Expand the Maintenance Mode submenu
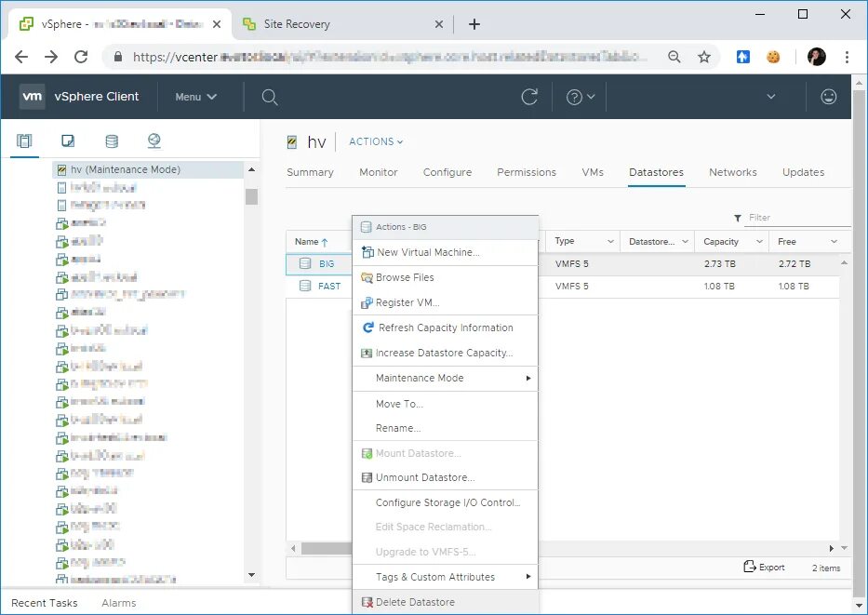The height and width of the screenshot is (615, 868). [445, 378]
